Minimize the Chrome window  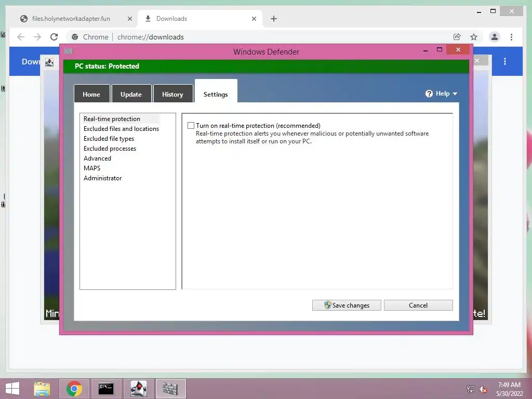point(478,11)
